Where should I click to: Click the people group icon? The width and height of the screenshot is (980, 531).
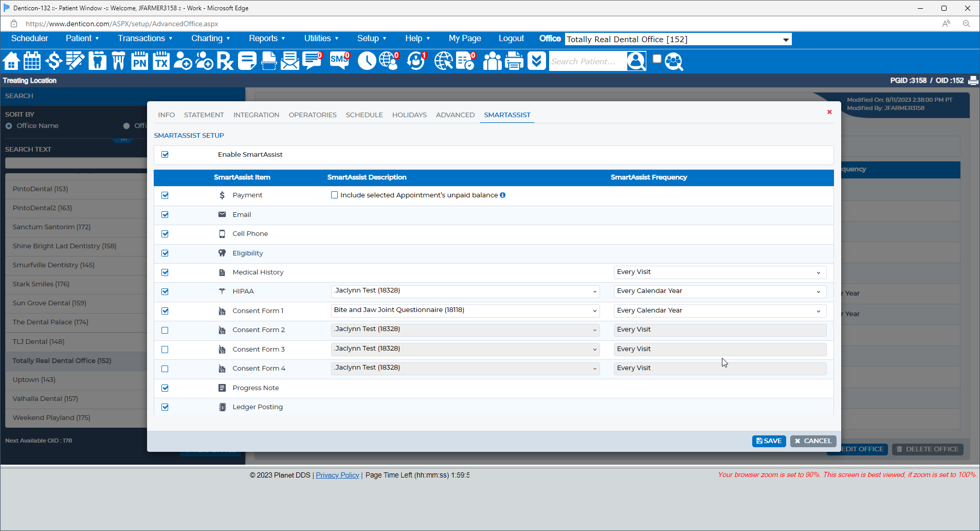pyautogui.click(x=492, y=61)
